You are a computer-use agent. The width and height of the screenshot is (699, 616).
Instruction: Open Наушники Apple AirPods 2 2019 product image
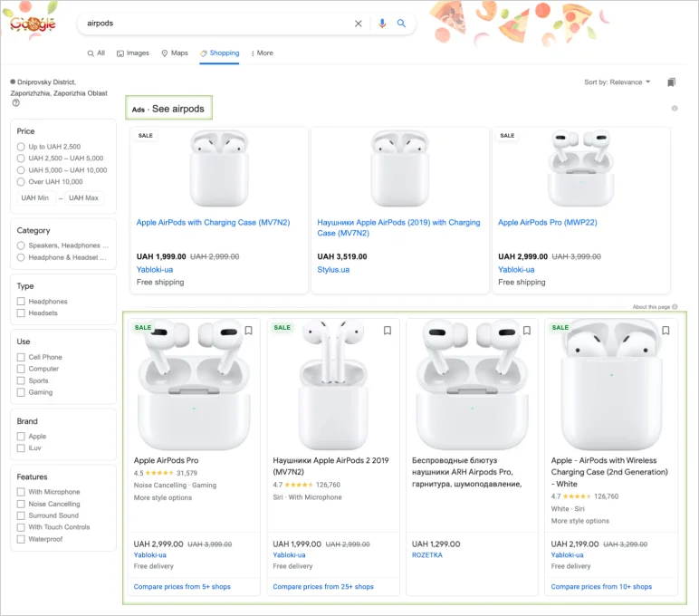tap(333, 385)
